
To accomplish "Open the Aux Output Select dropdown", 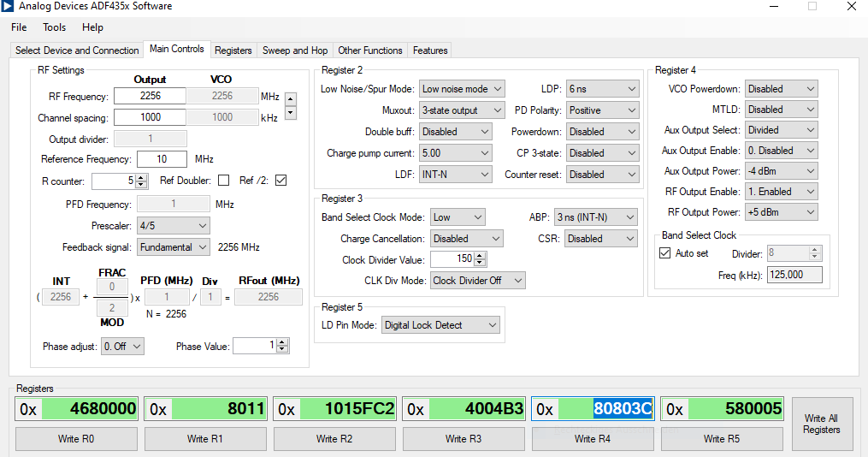I will 781,130.
